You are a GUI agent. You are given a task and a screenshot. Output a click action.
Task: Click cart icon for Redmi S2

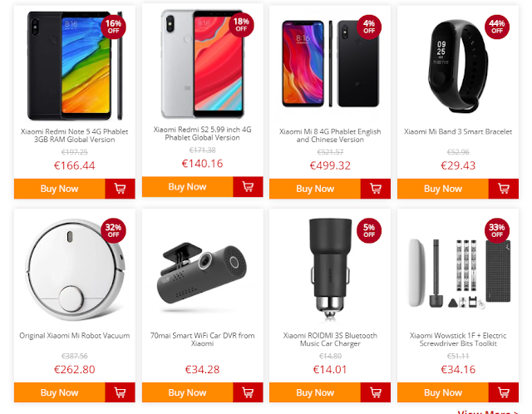coord(248,187)
